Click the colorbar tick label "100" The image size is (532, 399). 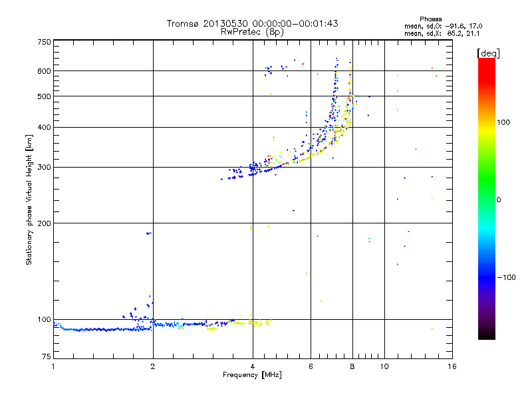point(503,122)
